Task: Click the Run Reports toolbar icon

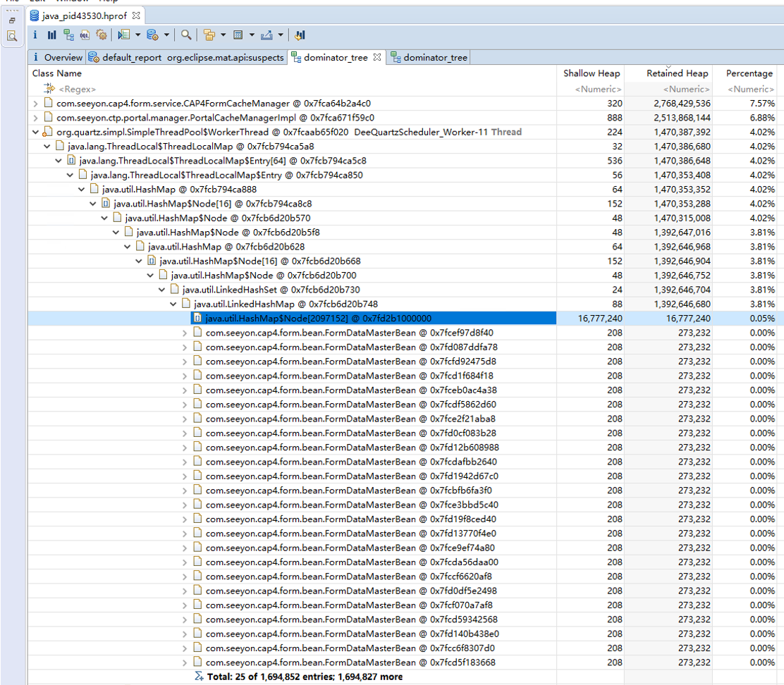Action: click(x=125, y=35)
